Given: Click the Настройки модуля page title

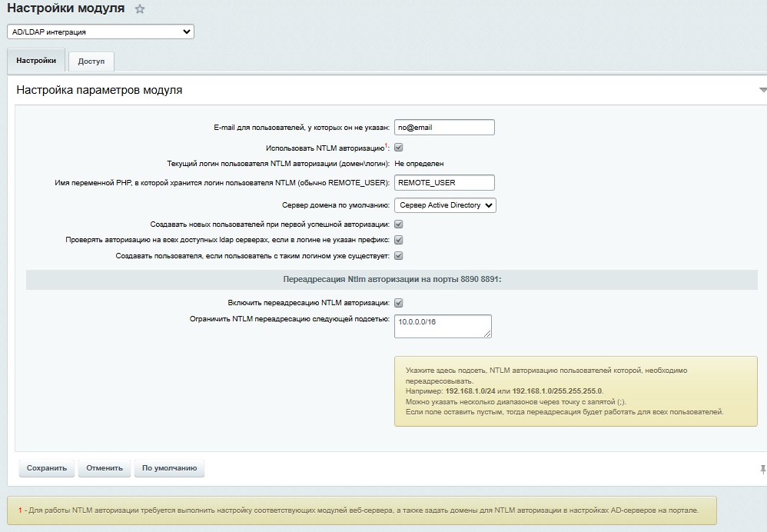Looking at the screenshot, I should 66,8.
